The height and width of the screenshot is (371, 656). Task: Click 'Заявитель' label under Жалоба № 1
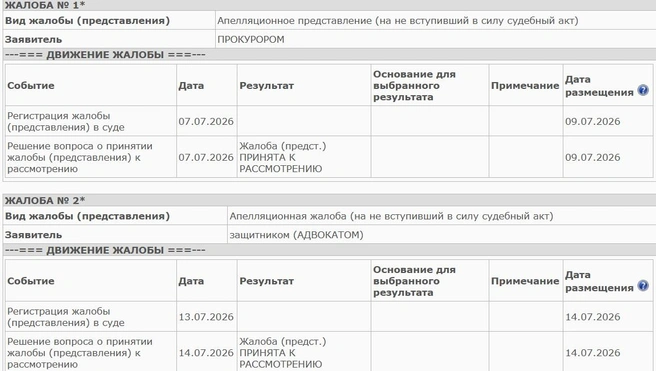[33, 39]
